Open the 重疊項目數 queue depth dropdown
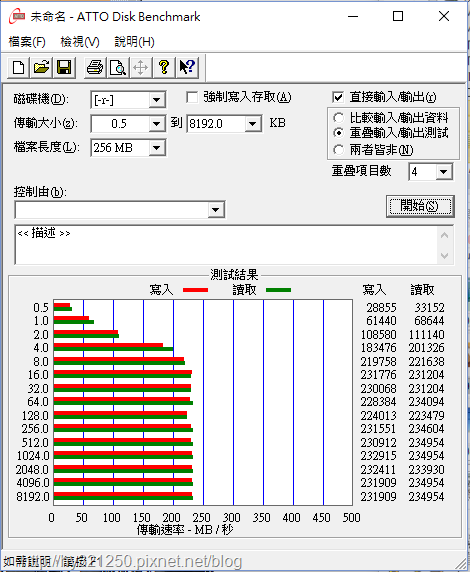 [x=444, y=172]
